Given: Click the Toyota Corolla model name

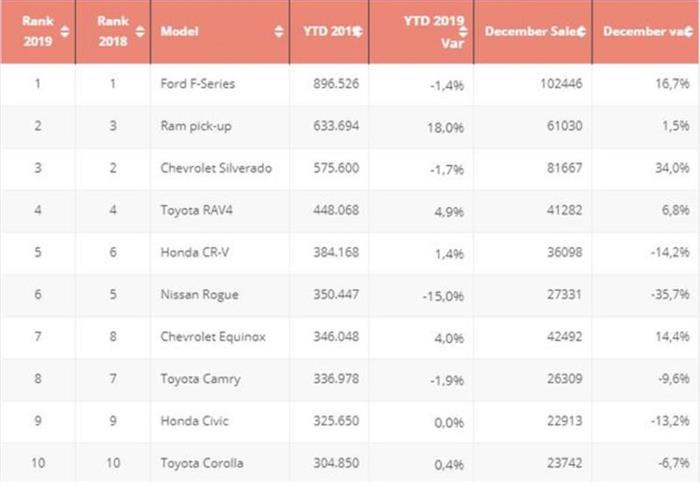Looking at the screenshot, I should click(202, 464).
